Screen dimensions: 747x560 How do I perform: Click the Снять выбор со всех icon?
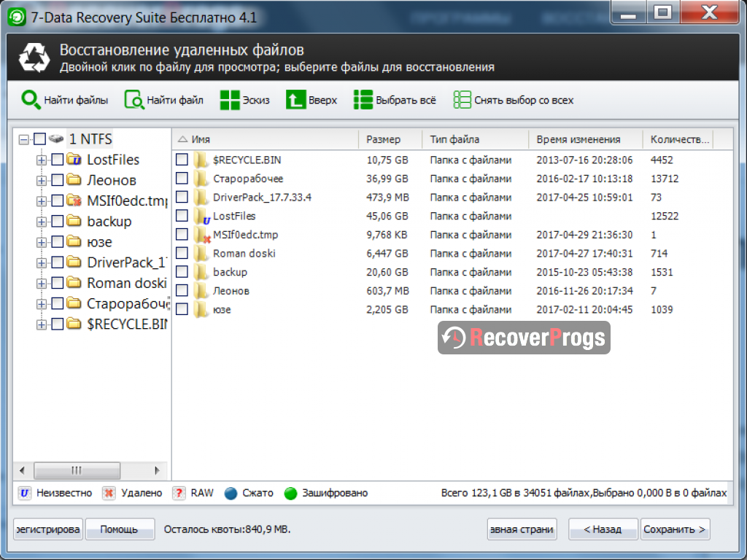[462, 100]
